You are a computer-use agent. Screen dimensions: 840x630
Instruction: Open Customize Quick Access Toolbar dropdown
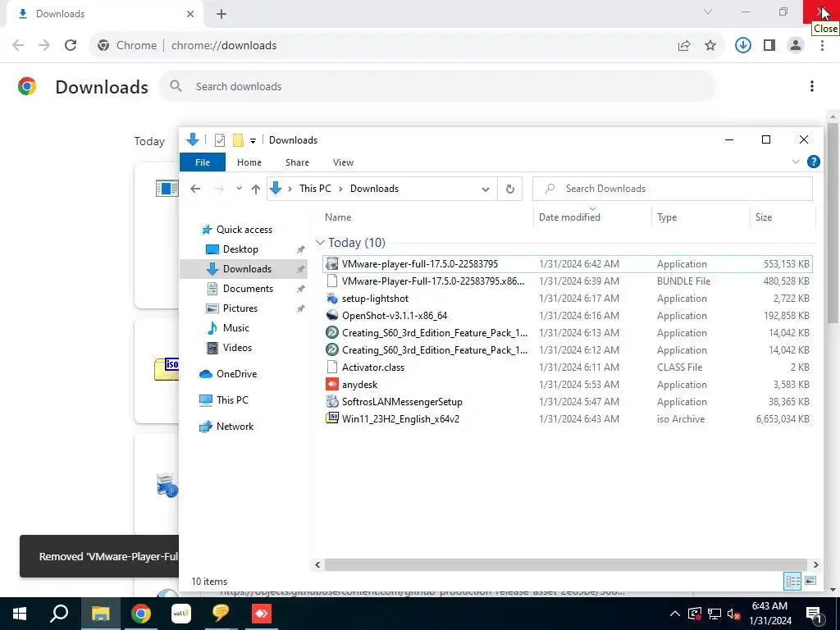coord(253,141)
